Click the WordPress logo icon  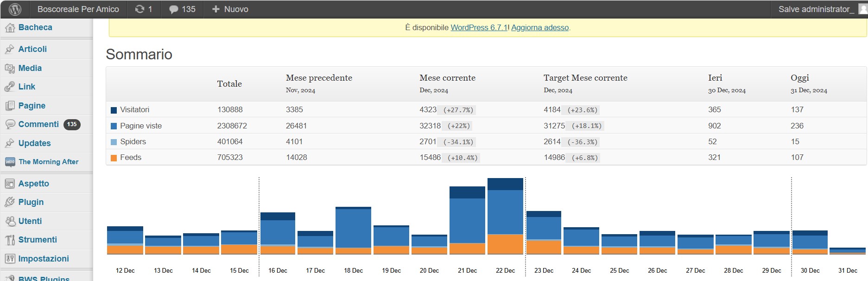[15, 9]
